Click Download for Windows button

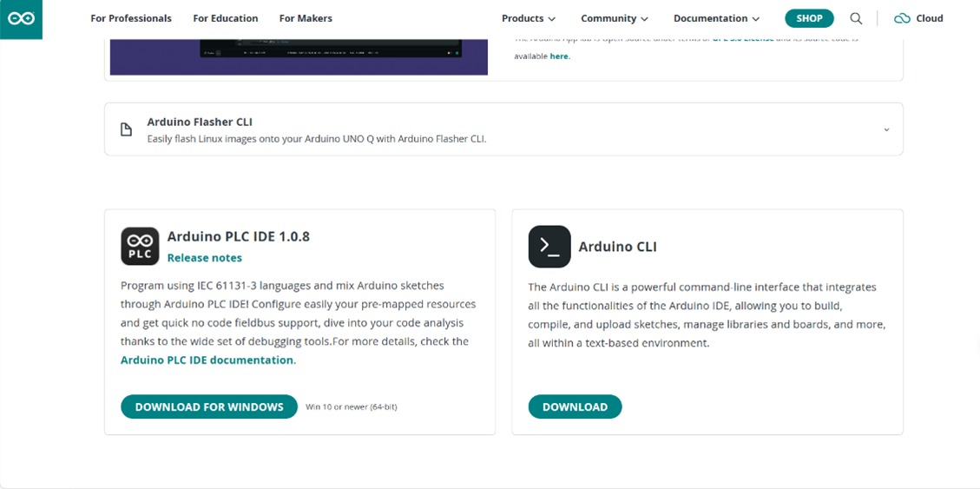pyautogui.click(x=208, y=406)
